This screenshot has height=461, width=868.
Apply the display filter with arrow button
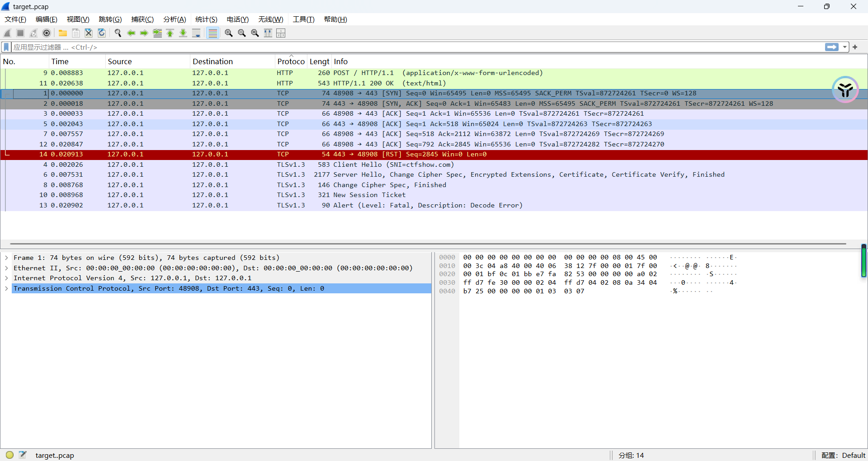point(832,47)
